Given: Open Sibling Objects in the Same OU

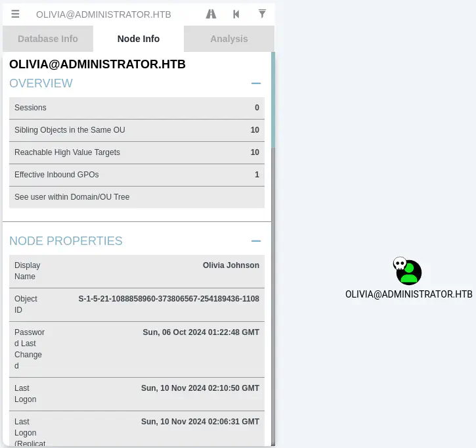Looking at the screenshot, I should (x=137, y=130).
